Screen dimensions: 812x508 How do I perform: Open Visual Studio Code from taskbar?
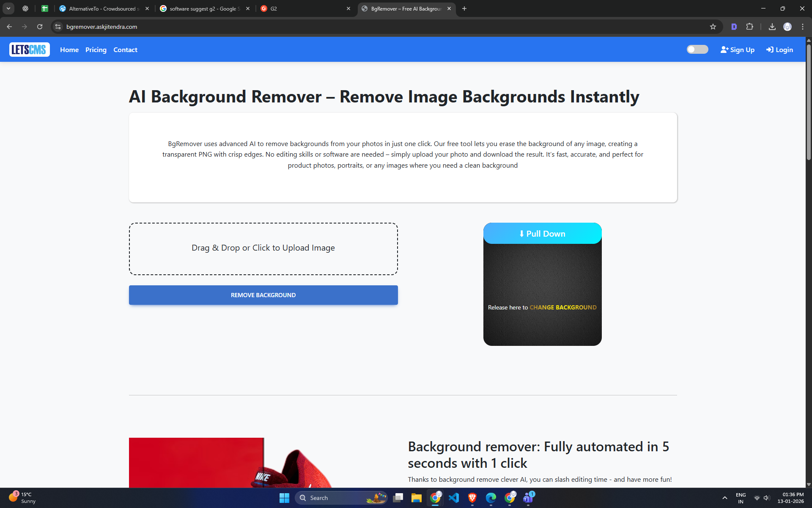[x=454, y=498]
